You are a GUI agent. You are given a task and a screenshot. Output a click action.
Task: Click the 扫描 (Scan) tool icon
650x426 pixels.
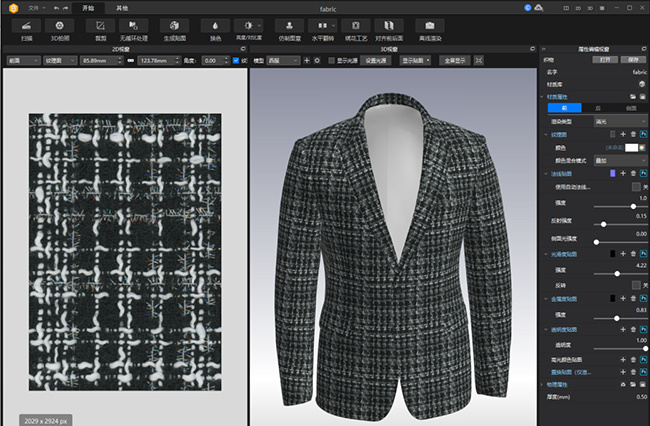pyautogui.click(x=25, y=28)
